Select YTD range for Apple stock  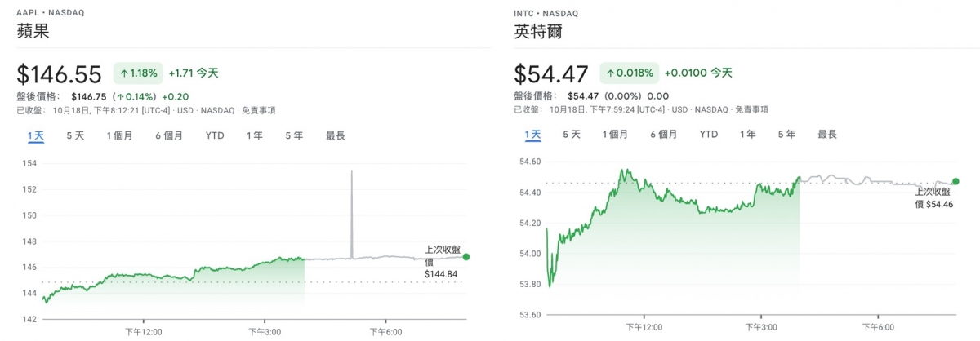(215, 135)
